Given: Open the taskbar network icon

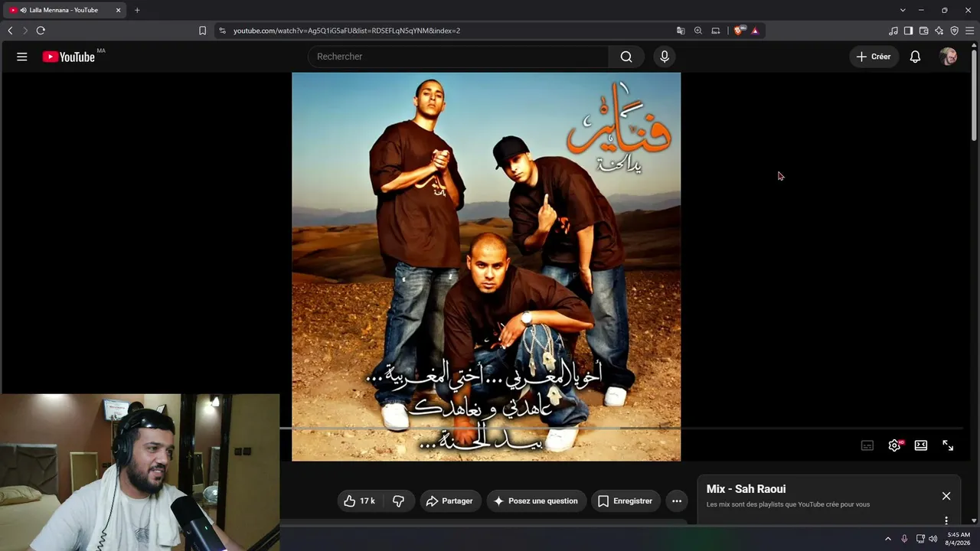Looking at the screenshot, I should click(920, 539).
